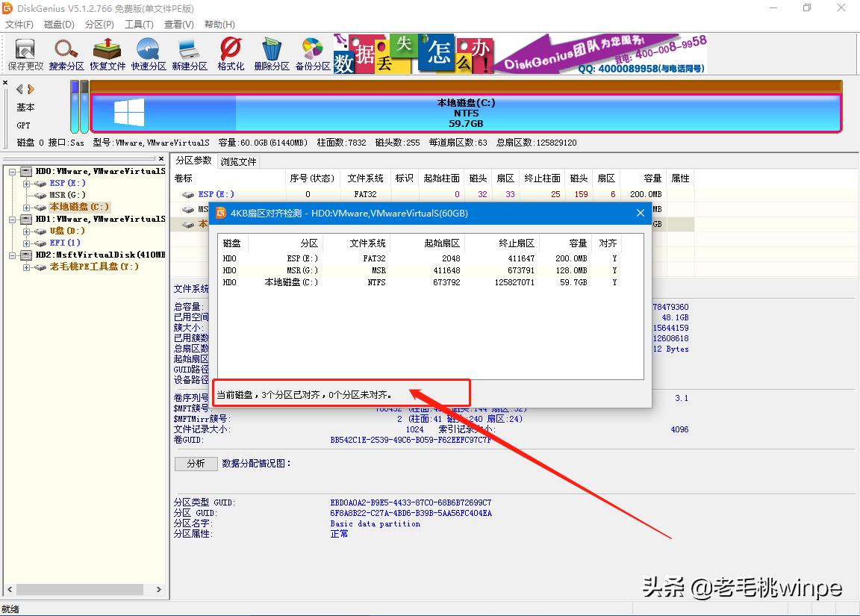Click the disk tree horizontal scrollbar thumb

pyautogui.click(x=80, y=589)
